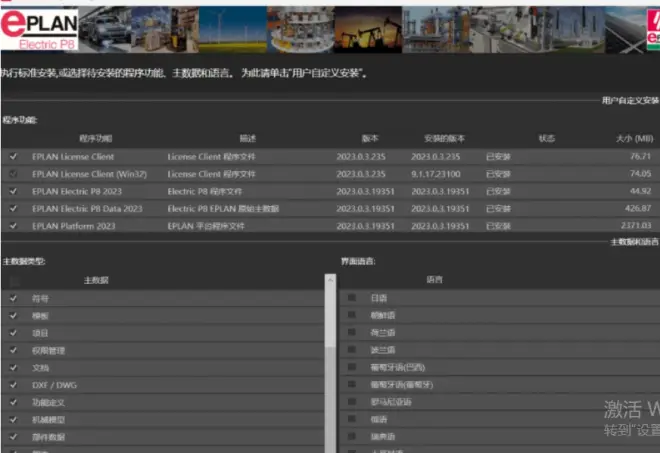This screenshot has height=453, width=660.
Task: Click the size value 76.71
Action: [x=640, y=156]
